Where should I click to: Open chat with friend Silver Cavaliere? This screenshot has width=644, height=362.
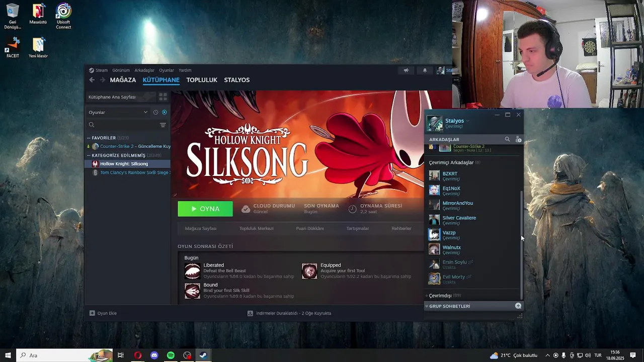(473, 220)
